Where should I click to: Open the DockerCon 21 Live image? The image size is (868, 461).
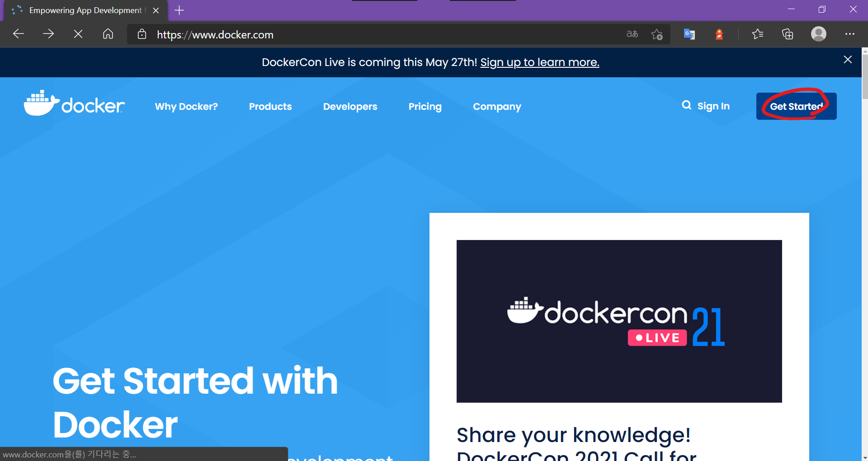coord(619,321)
